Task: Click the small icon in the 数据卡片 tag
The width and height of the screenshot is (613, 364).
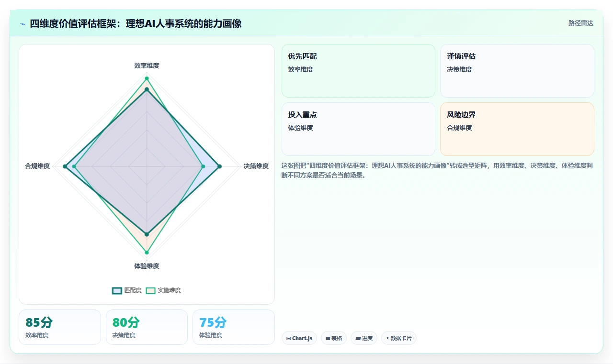Action: (x=387, y=338)
